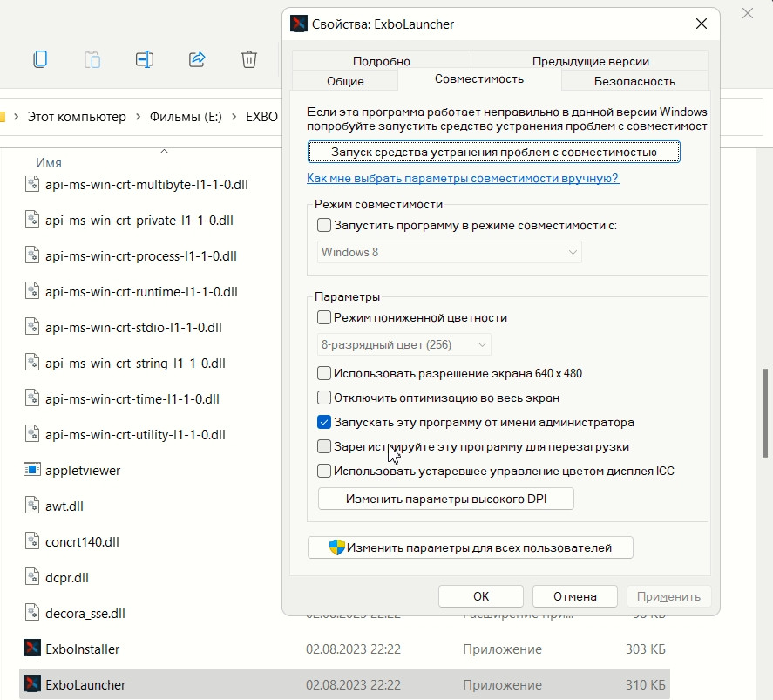Expand breadcrumb chevron before 'Этот компьютер'

tap(17, 116)
